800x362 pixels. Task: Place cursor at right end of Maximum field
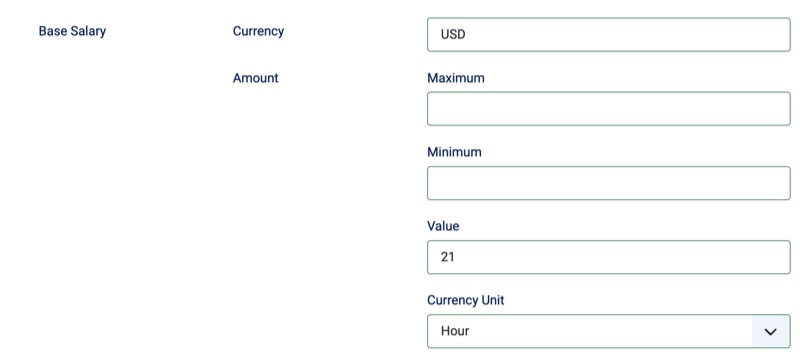click(781, 109)
